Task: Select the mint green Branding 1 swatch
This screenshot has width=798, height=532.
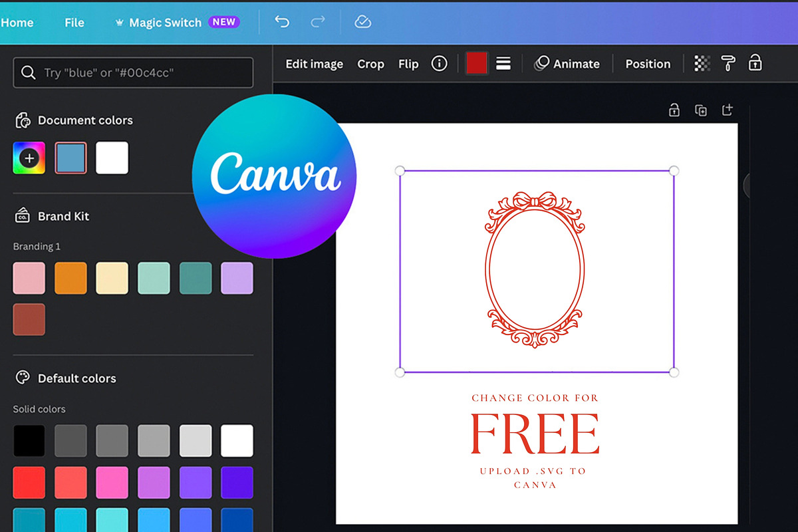Action: [x=154, y=278]
